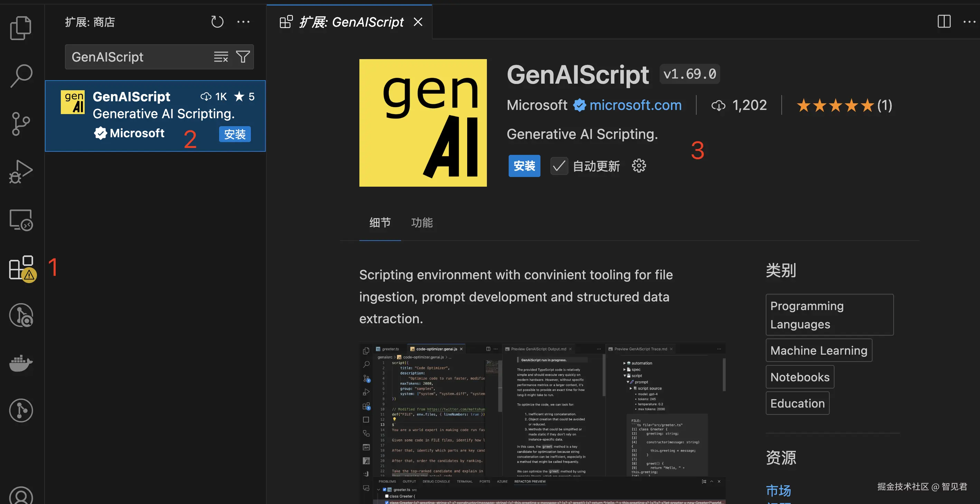Open the Run and Debug view
This screenshot has height=504, width=980.
click(20, 172)
